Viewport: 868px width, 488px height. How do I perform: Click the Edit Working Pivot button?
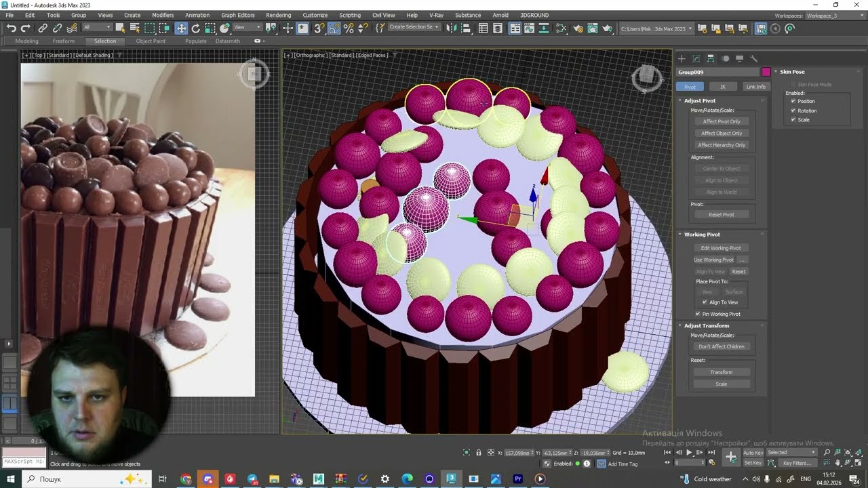point(721,248)
